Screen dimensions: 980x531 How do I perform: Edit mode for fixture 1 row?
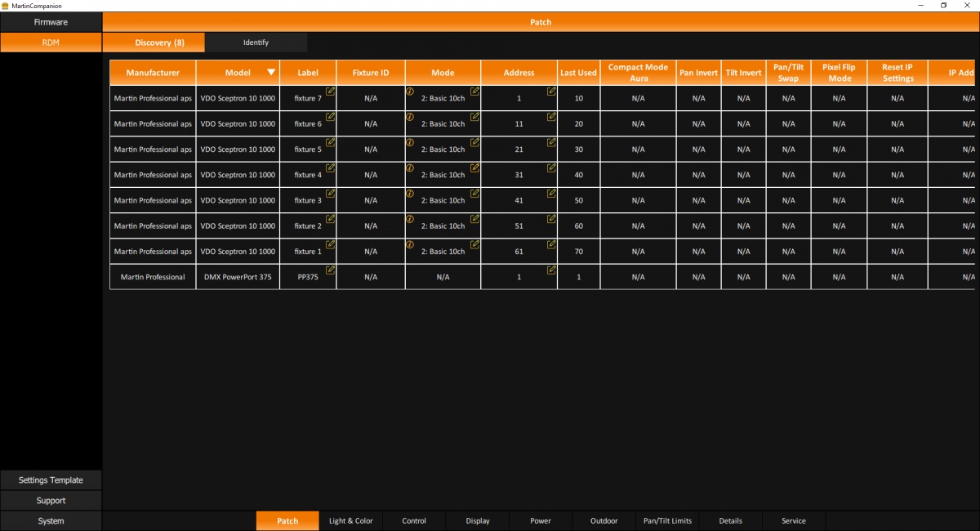[475, 244]
